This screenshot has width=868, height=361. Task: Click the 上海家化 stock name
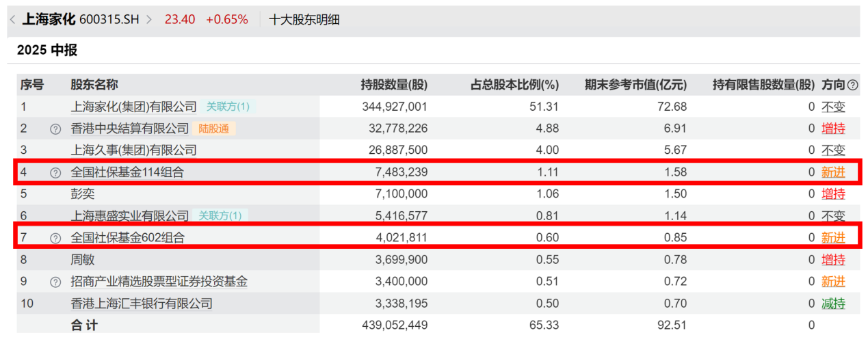point(48,20)
